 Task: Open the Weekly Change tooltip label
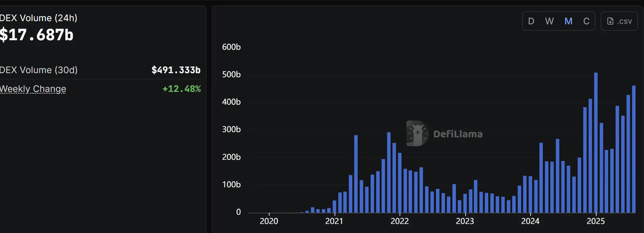tap(33, 89)
